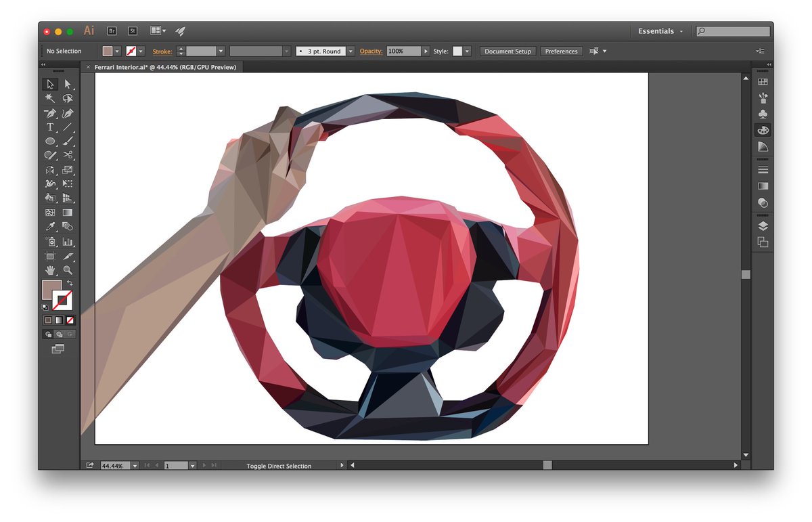Click the Opacity panel link
Image resolution: width=812 pixels, height=522 pixels.
pos(371,51)
